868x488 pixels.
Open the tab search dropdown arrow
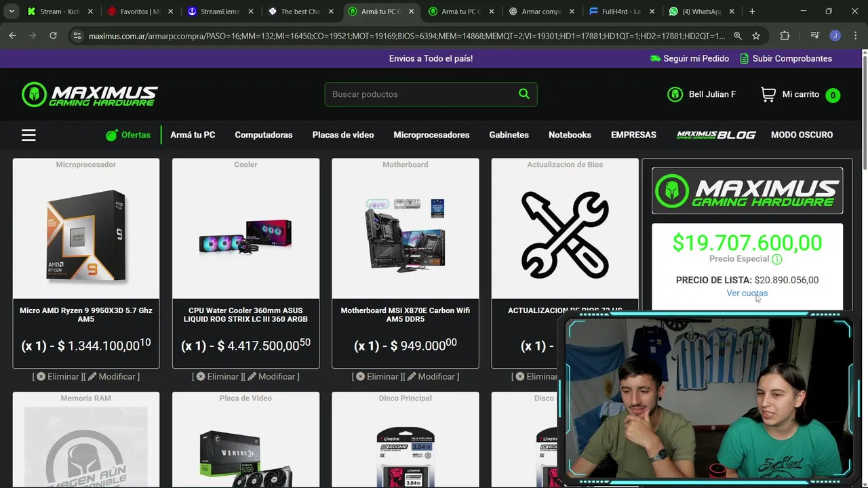(x=12, y=12)
